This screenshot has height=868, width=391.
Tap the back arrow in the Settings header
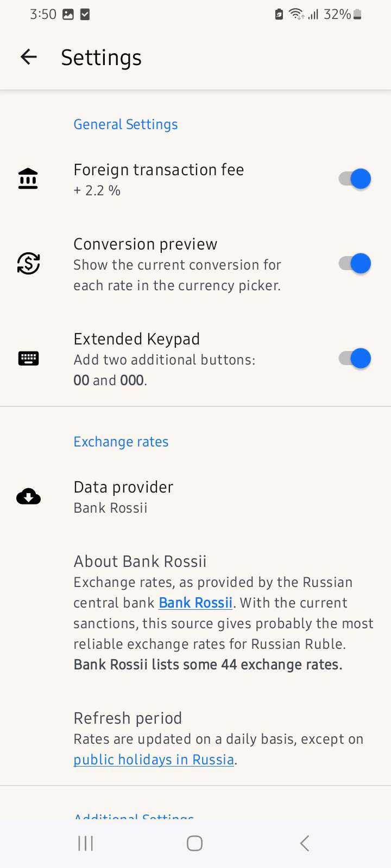click(29, 57)
